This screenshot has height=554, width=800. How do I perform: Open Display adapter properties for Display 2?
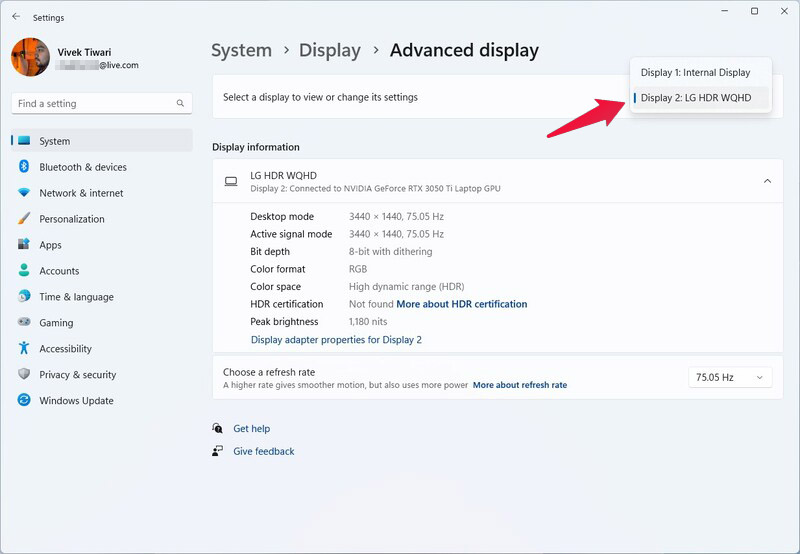336,340
